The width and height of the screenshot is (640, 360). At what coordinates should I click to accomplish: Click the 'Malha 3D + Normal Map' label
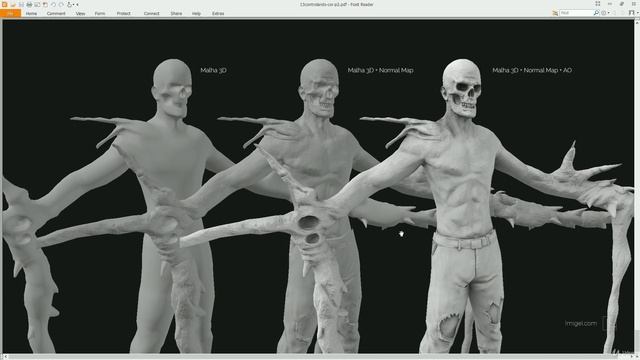380,70
